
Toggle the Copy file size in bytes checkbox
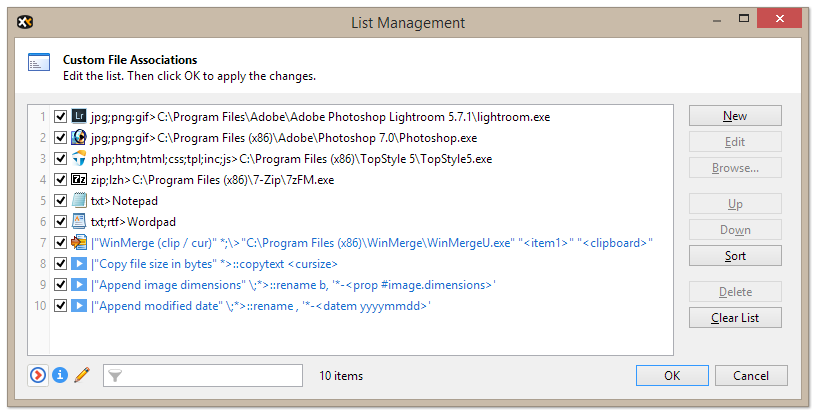tap(61, 264)
